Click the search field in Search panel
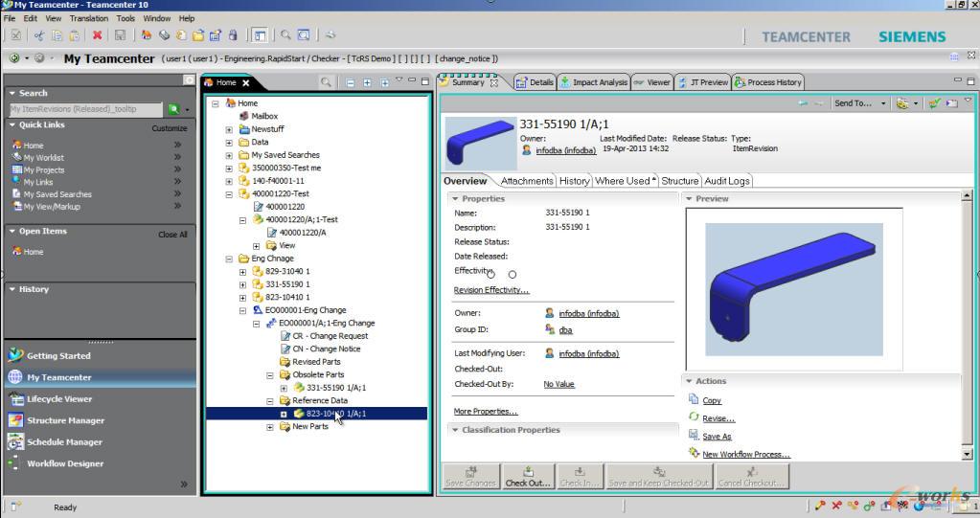The image size is (980, 518). click(85, 109)
